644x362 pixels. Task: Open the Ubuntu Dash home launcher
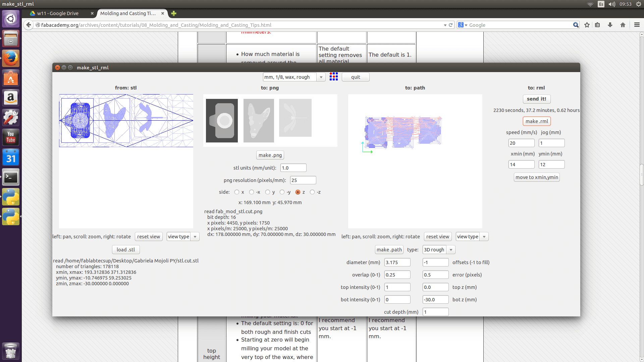[x=11, y=18]
